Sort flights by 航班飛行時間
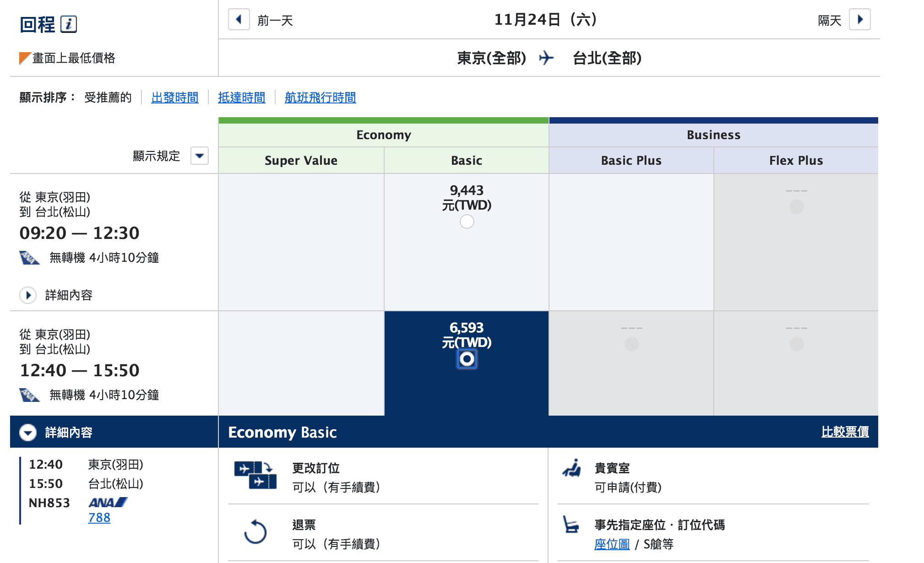This screenshot has width=924, height=563. click(x=320, y=97)
